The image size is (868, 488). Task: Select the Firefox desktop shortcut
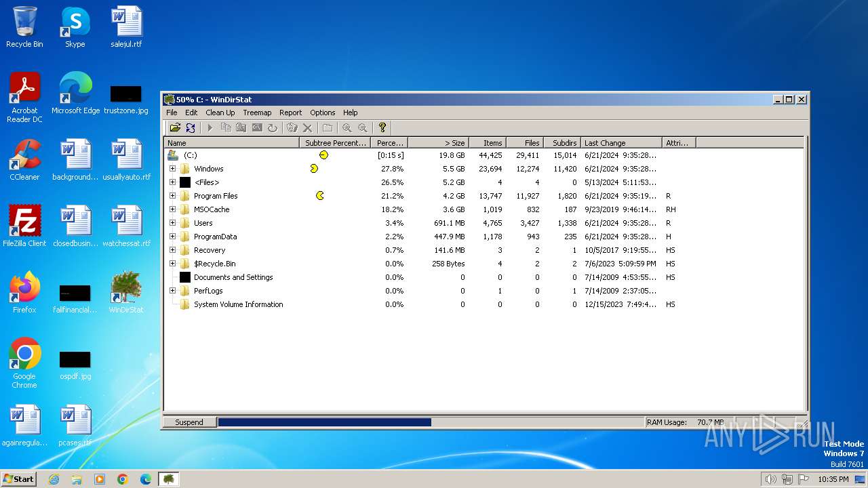coord(24,293)
